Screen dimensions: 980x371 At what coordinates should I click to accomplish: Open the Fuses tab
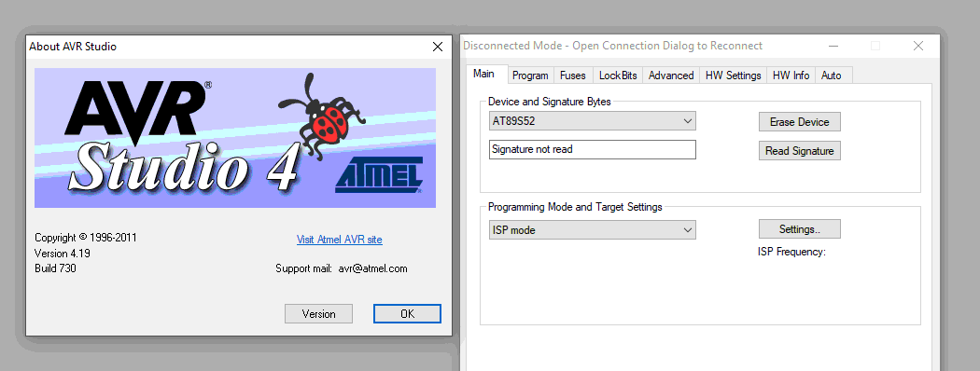click(x=572, y=76)
